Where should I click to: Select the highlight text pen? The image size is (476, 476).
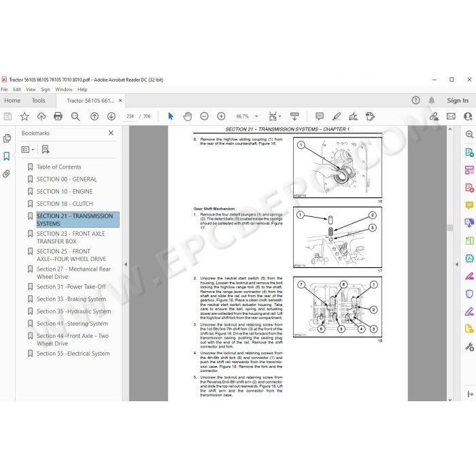point(337,116)
